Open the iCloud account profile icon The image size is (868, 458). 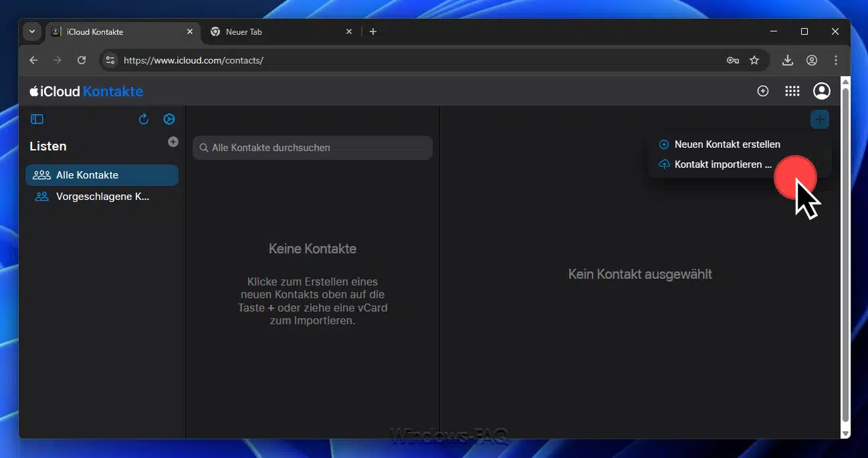[821, 91]
